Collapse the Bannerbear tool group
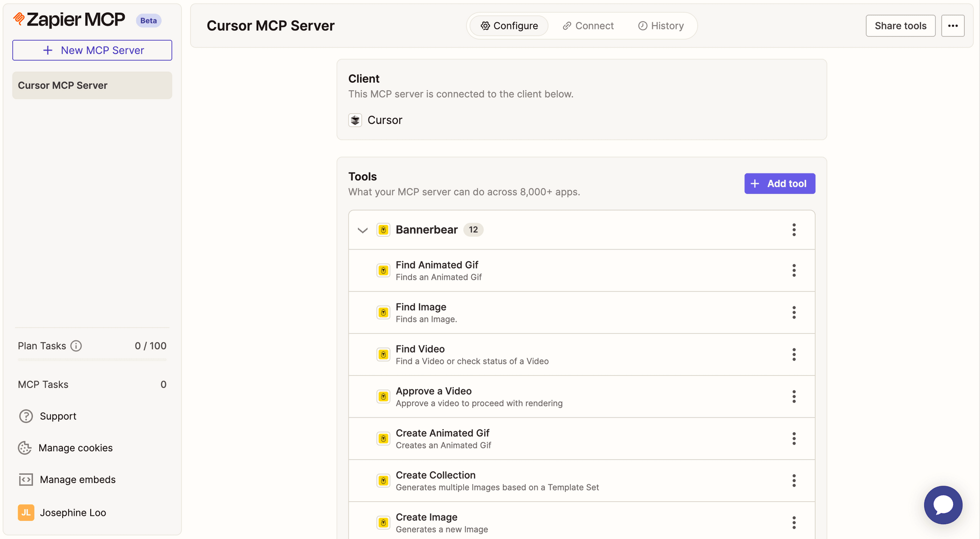Screen dimensions: 980x539 point(362,230)
